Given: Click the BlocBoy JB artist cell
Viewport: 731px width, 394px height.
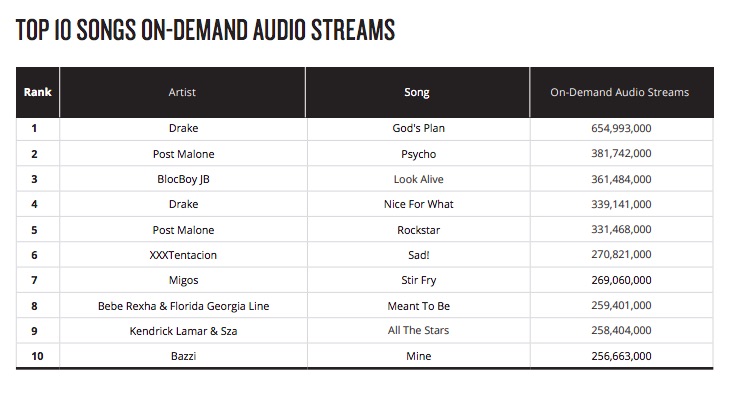Looking at the screenshot, I should point(183,179).
